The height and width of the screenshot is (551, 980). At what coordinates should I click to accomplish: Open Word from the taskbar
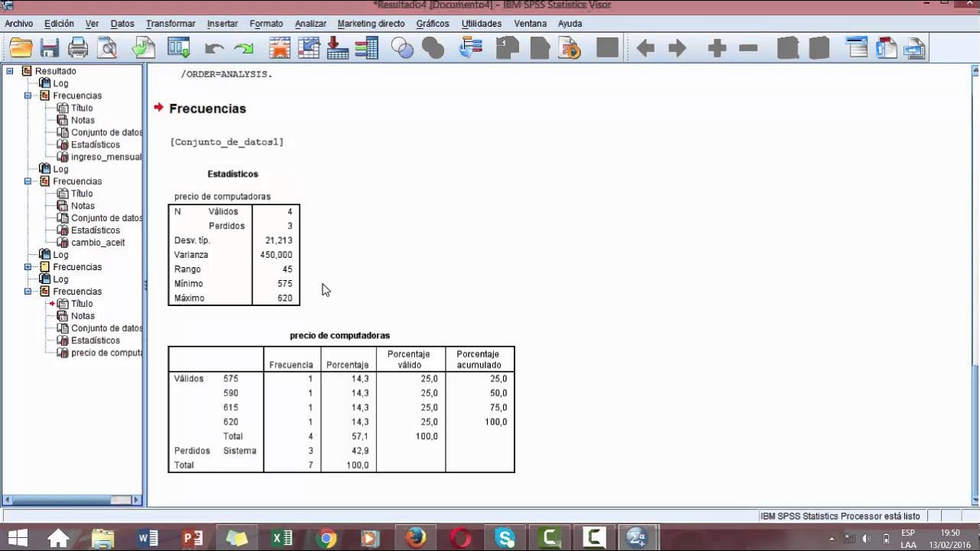point(149,538)
